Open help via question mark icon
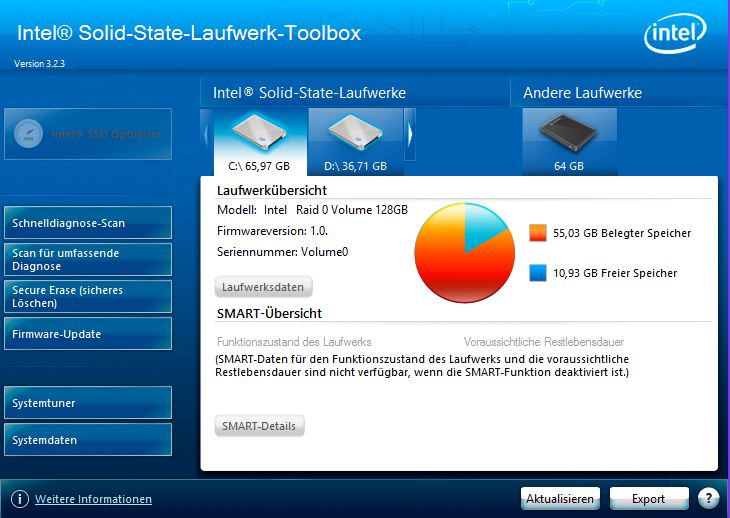The image size is (730, 518). [709, 498]
